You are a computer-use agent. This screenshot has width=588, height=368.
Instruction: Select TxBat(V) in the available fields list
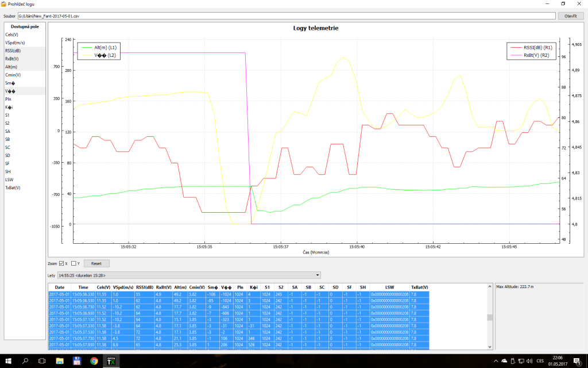point(13,187)
